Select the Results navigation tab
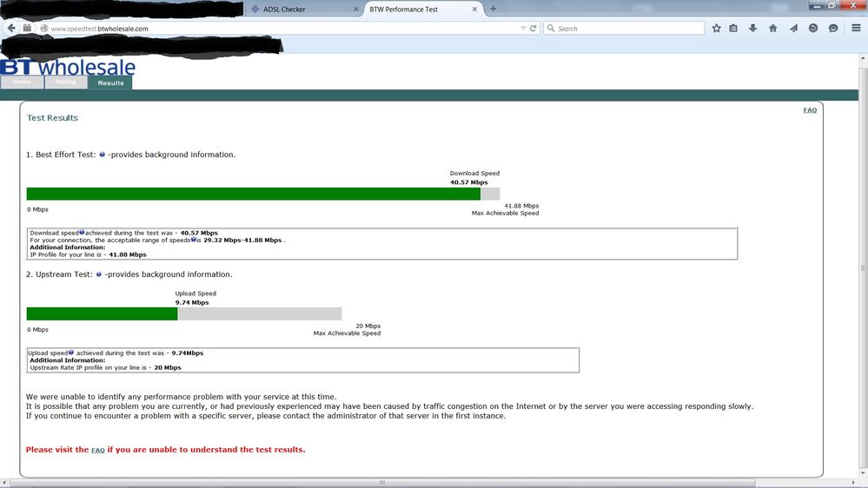The height and width of the screenshot is (488, 868). pyautogui.click(x=110, y=83)
